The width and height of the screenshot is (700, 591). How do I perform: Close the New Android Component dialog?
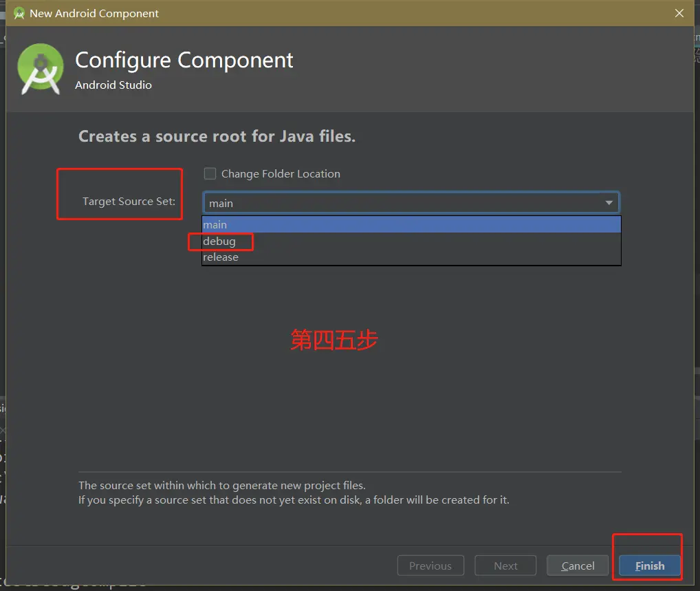coord(679,13)
